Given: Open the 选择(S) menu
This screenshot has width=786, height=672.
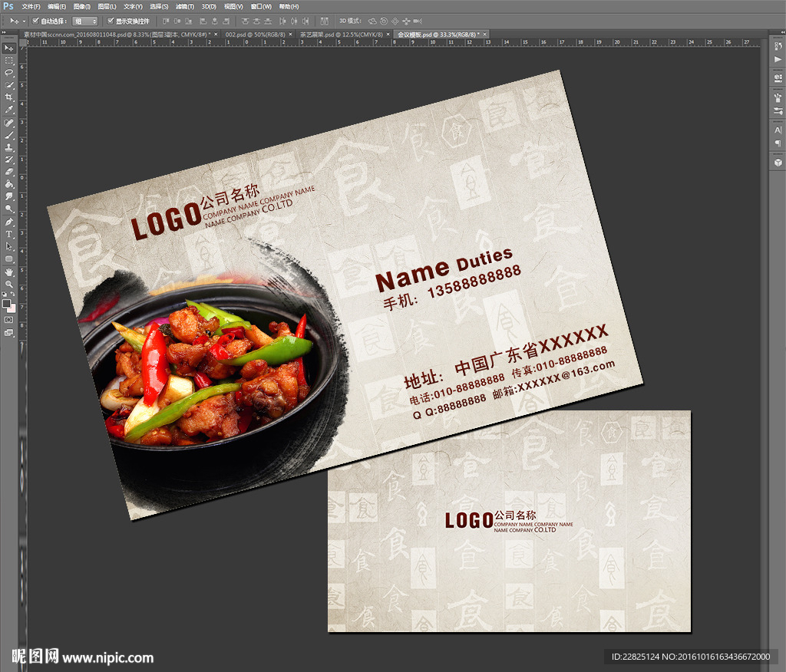Looking at the screenshot, I should (x=159, y=6).
